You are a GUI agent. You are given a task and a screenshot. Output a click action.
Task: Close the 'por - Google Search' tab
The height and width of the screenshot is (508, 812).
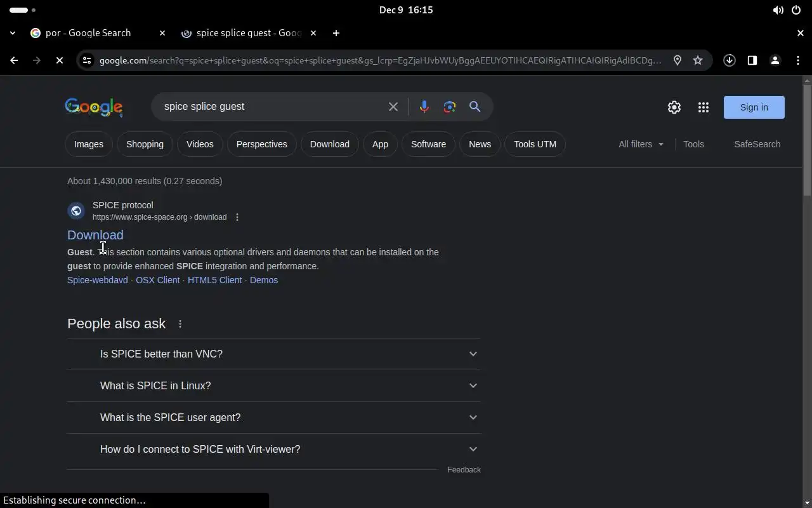point(162,33)
